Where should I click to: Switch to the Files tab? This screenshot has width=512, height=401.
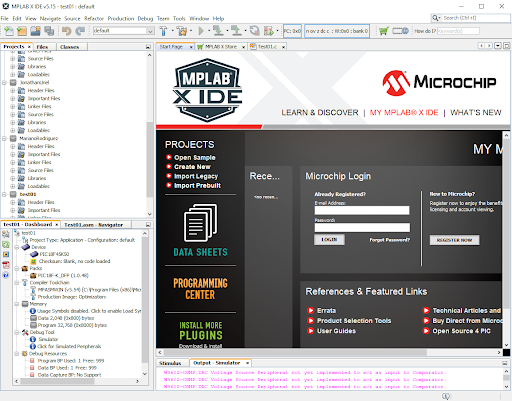[x=42, y=47]
